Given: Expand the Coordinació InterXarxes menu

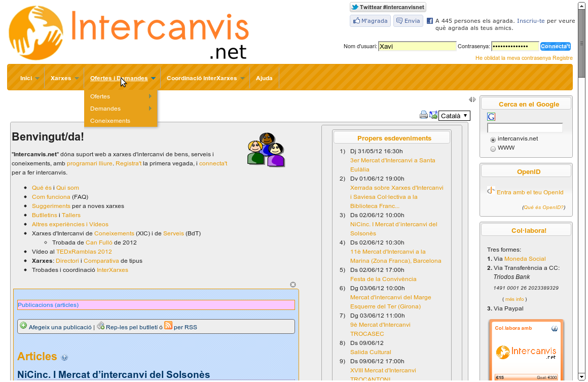Looking at the screenshot, I should [x=205, y=78].
